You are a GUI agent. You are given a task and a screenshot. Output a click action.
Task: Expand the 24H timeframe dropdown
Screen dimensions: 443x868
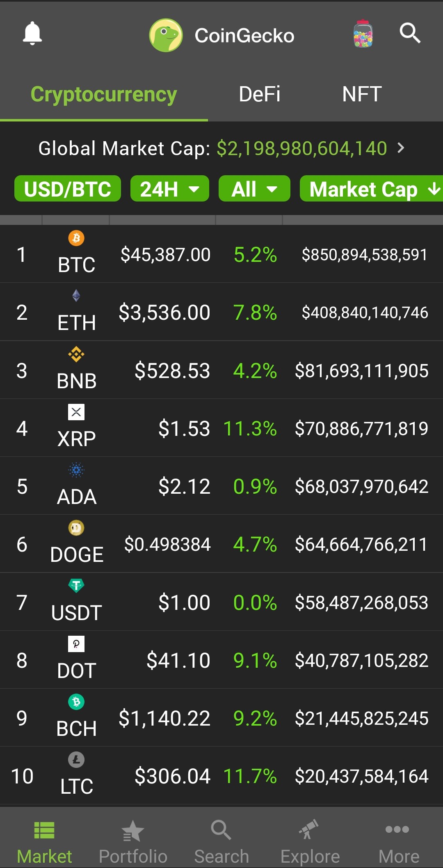170,189
